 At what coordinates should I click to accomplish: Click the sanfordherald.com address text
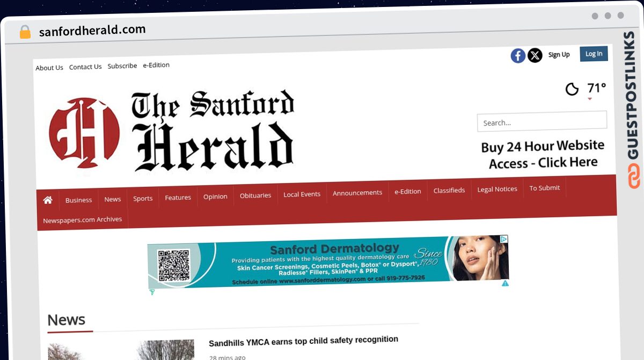coord(92,30)
